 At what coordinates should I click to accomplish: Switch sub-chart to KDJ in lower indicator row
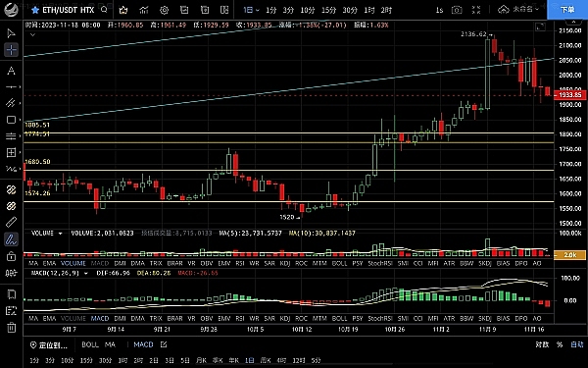pos(285,318)
